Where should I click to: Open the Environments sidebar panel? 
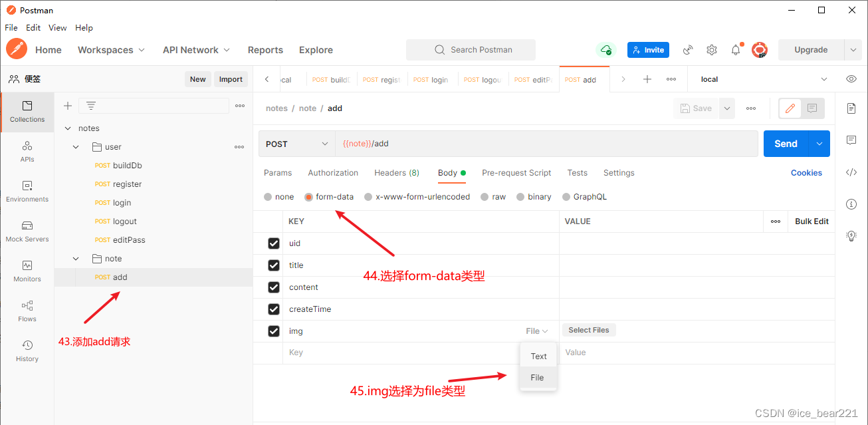click(x=27, y=192)
